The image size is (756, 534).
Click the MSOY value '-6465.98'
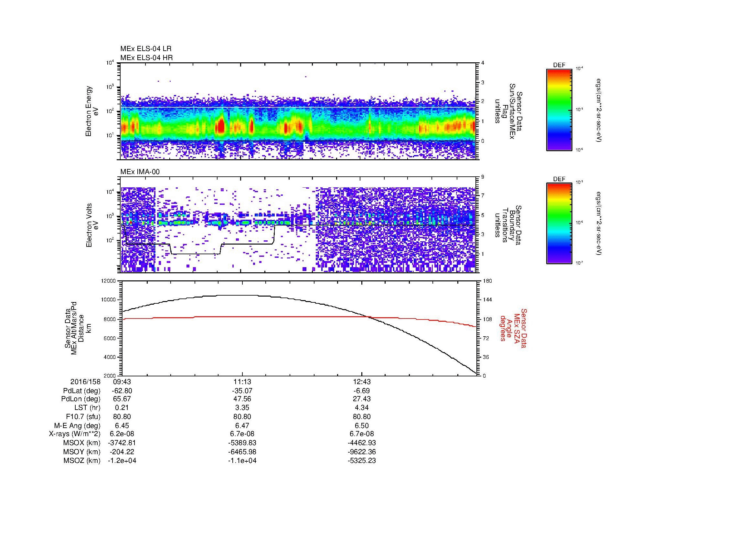tap(242, 452)
